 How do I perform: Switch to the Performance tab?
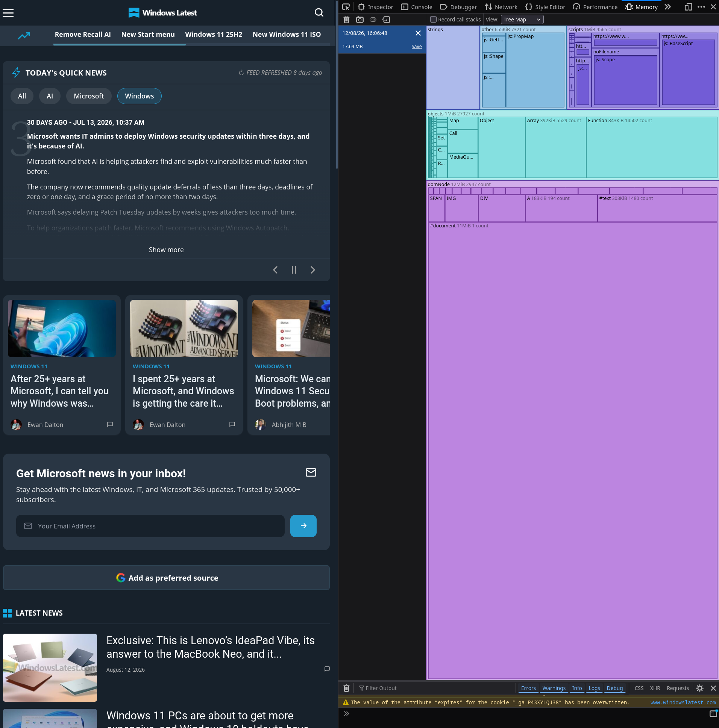[595, 7]
